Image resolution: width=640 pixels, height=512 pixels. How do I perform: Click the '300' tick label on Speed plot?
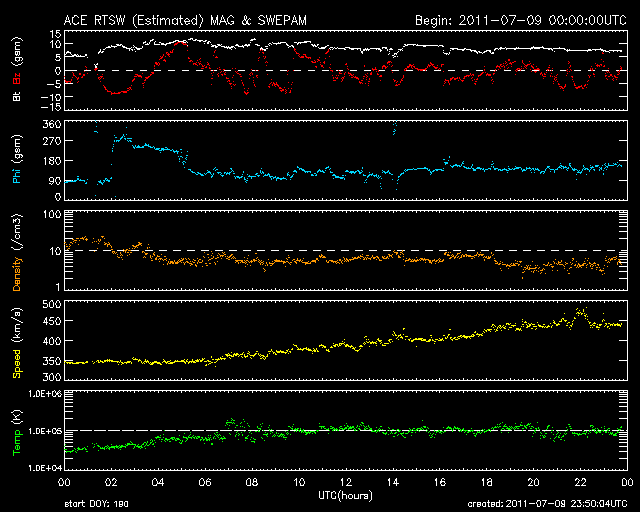coord(52,377)
